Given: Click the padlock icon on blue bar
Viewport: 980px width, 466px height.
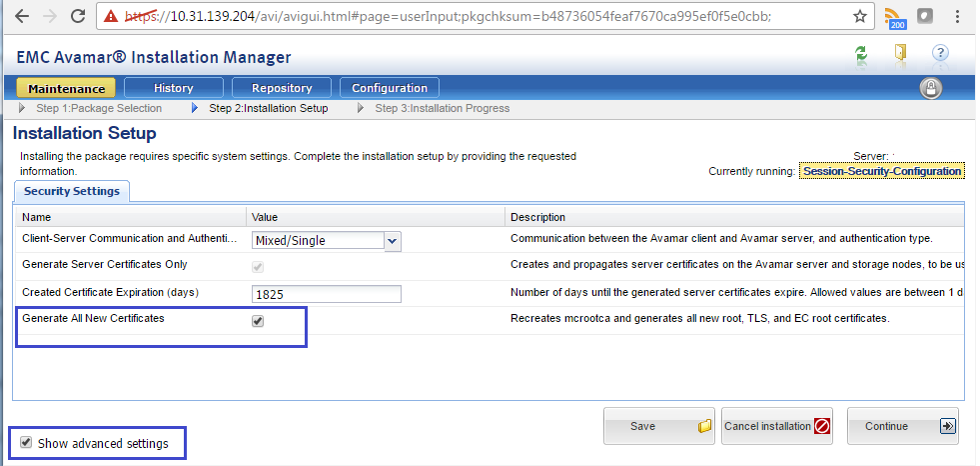Looking at the screenshot, I should click(x=930, y=88).
